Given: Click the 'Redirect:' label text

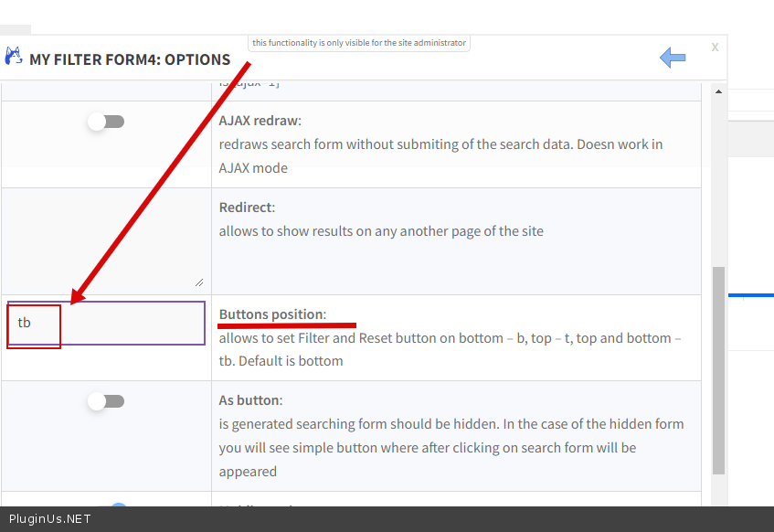Looking at the screenshot, I should (x=247, y=207).
